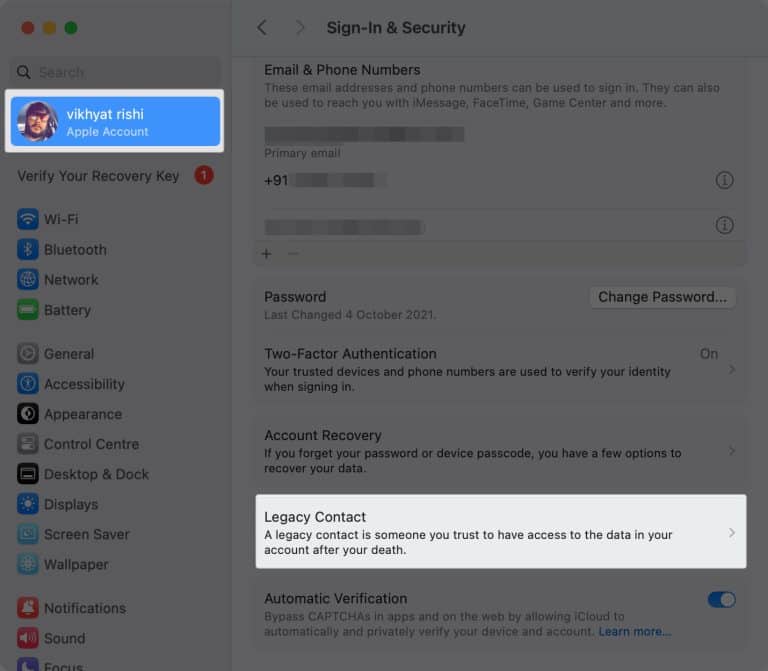Image resolution: width=768 pixels, height=671 pixels.
Task: Select Wallpaper in the sidebar
Action: click(75, 564)
